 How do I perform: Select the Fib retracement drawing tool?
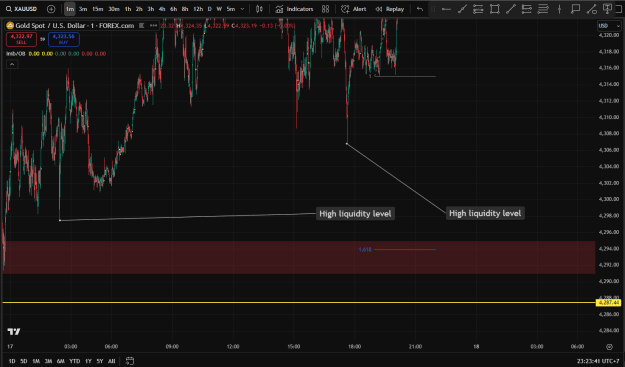527,9
